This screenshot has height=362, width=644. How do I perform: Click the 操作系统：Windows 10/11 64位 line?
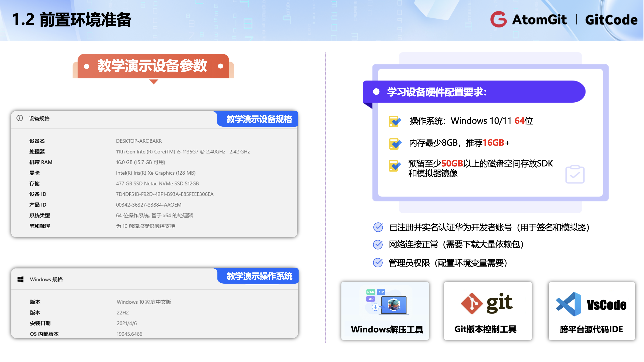[471, 121]
